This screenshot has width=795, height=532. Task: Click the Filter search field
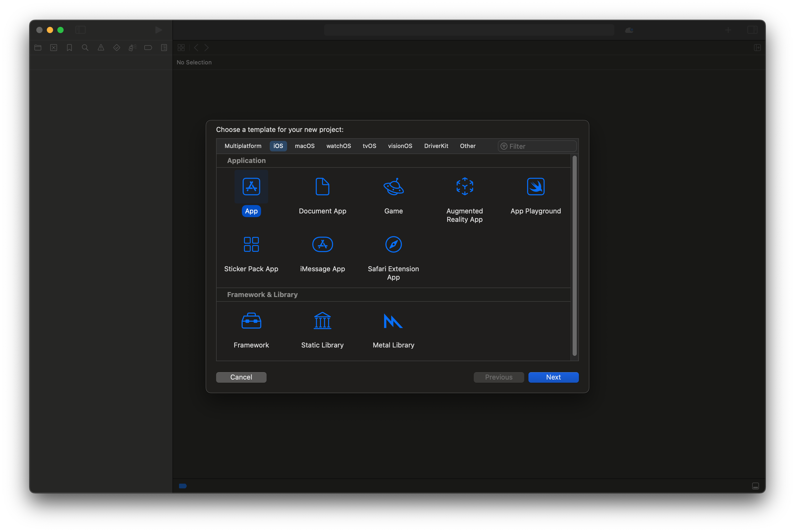[x=537, y=146]
